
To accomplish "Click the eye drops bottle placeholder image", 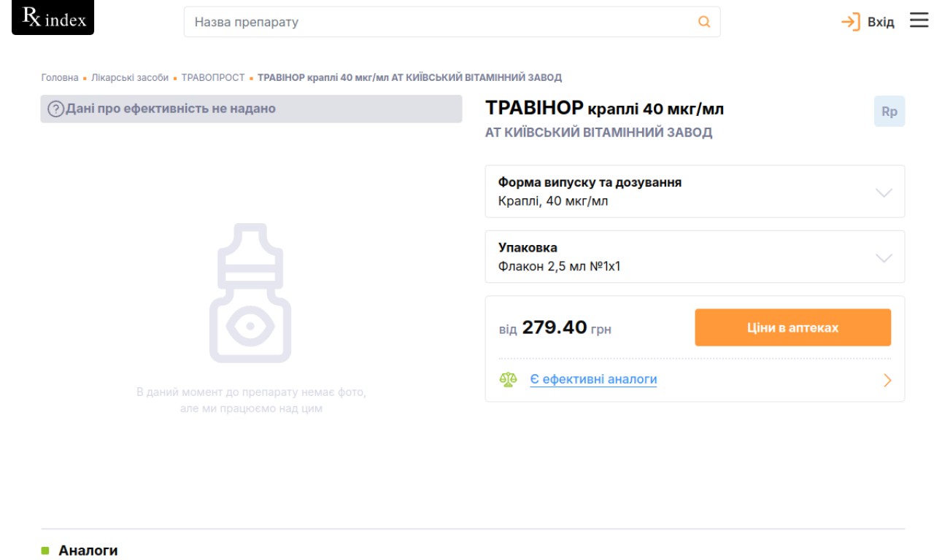I will [250, 293].
